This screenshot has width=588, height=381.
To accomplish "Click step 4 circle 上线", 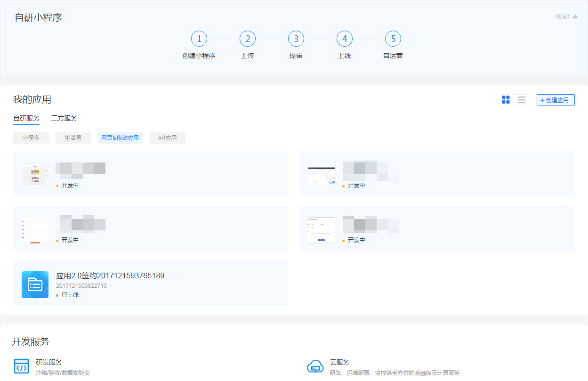I will pyautogui.click(x=345, y=39).
